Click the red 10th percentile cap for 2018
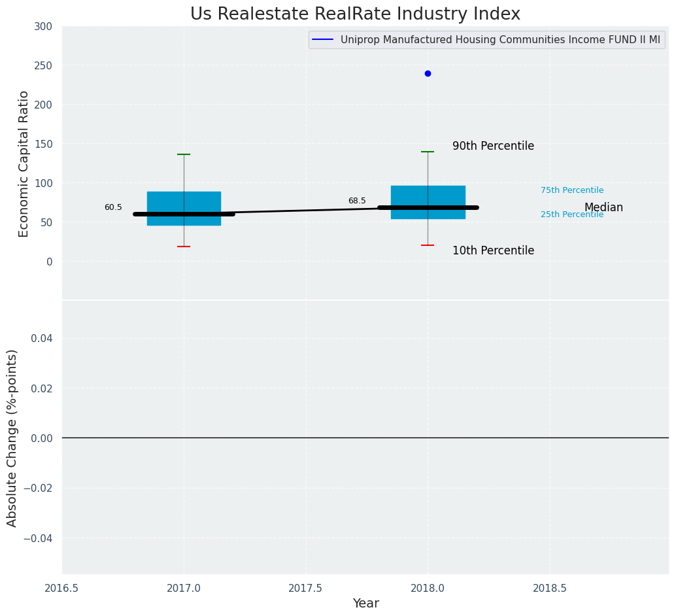Screen dimensions: 676x616 (428, 245)
